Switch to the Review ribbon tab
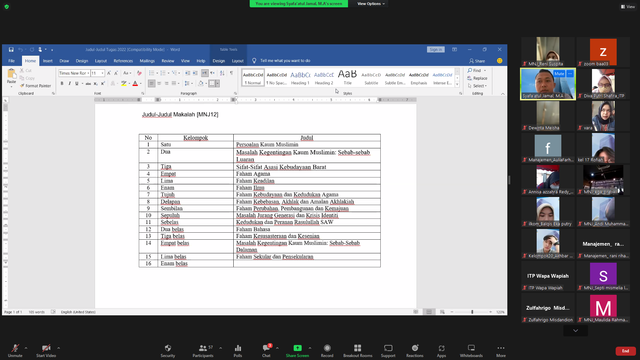 click(168, 61)
